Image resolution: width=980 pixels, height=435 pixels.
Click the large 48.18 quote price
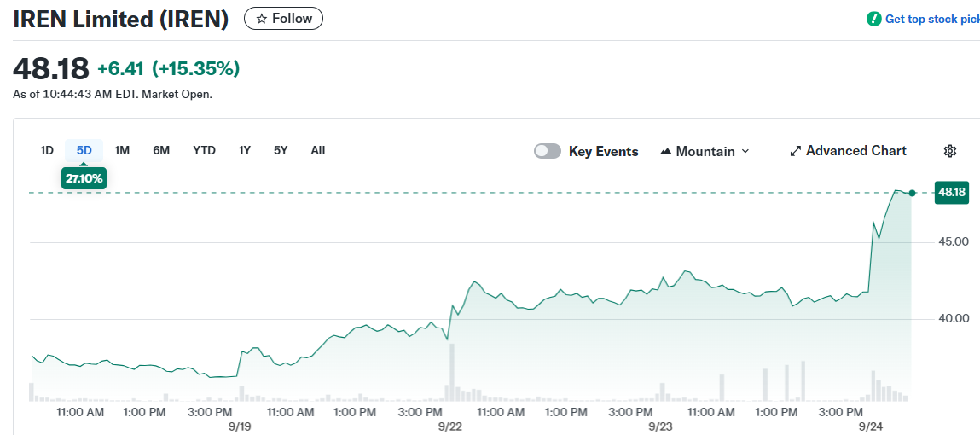click(x=51, y=69)
